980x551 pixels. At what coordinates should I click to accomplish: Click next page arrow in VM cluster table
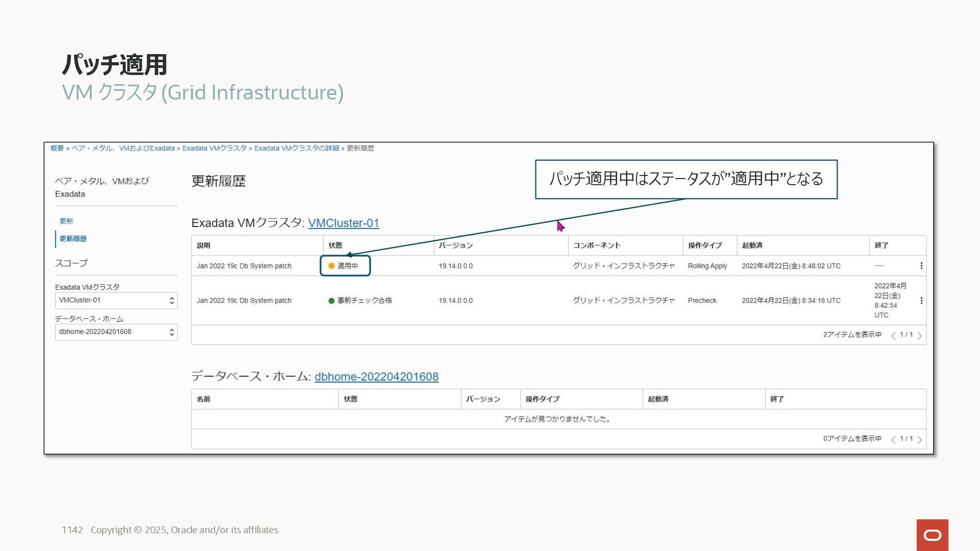920,336
